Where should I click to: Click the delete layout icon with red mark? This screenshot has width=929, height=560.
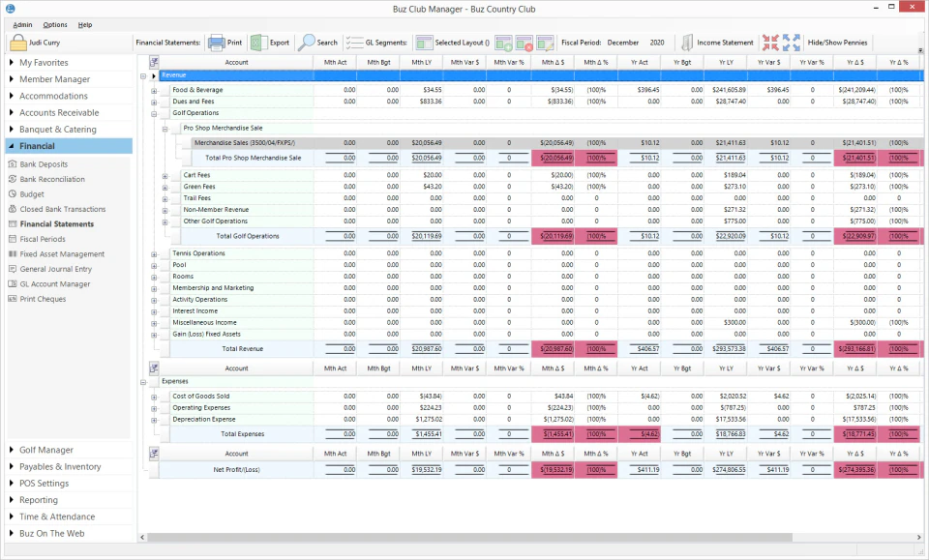tap(522, 42)
